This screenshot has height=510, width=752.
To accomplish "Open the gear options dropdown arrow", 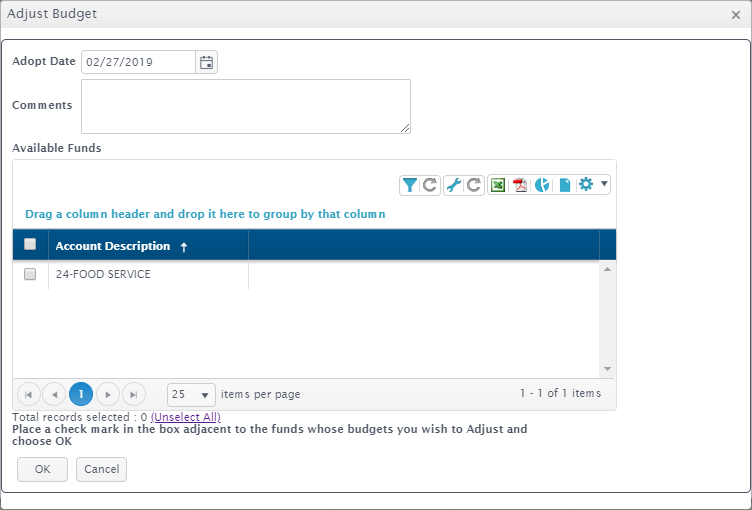I will coord(604,183).
